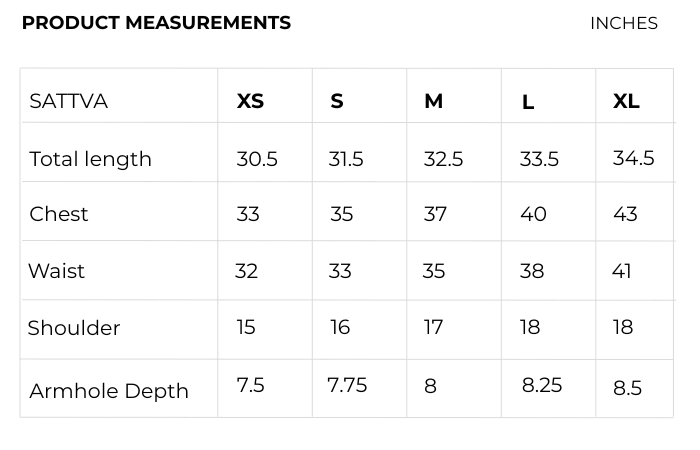Click the M shoulder value 17
Image resolution: width=700 pixels, height=450 pixels.
[x=433, y=328]
